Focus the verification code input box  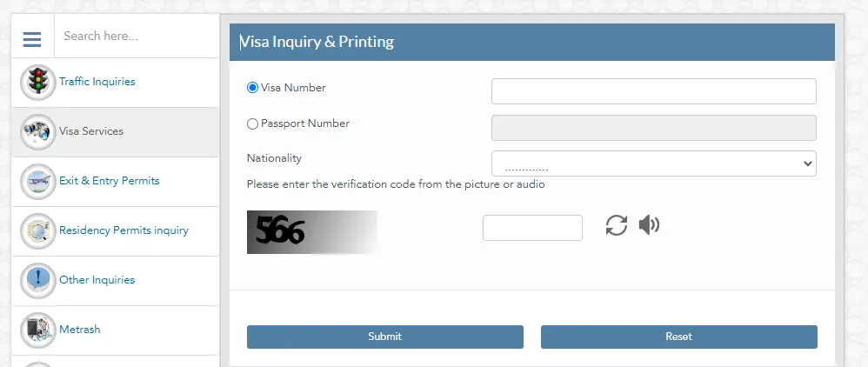(x=532, y=228)
